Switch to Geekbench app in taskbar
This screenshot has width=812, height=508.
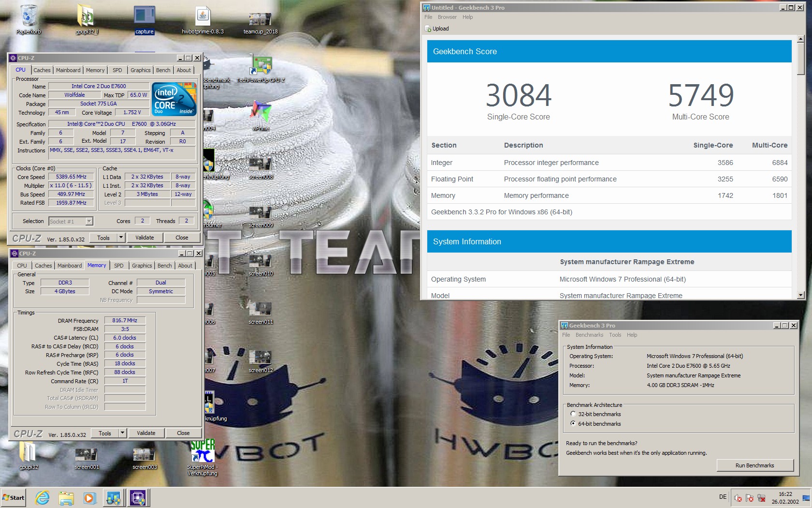click(x=114, y=497)
